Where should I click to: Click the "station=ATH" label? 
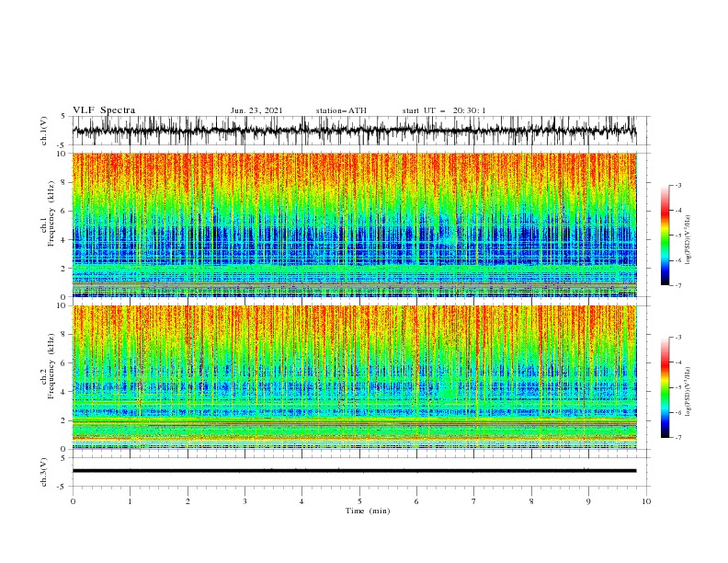pos(341,110)
